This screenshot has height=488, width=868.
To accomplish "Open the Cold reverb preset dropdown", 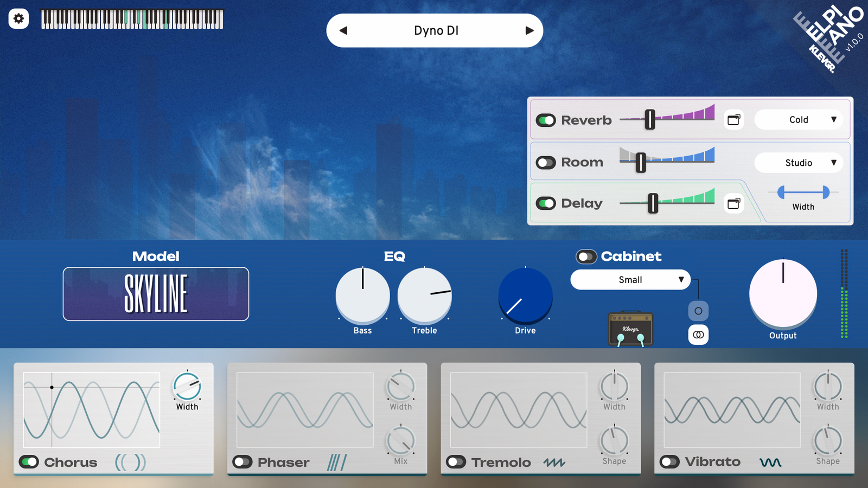I will [x=798, y=119].
